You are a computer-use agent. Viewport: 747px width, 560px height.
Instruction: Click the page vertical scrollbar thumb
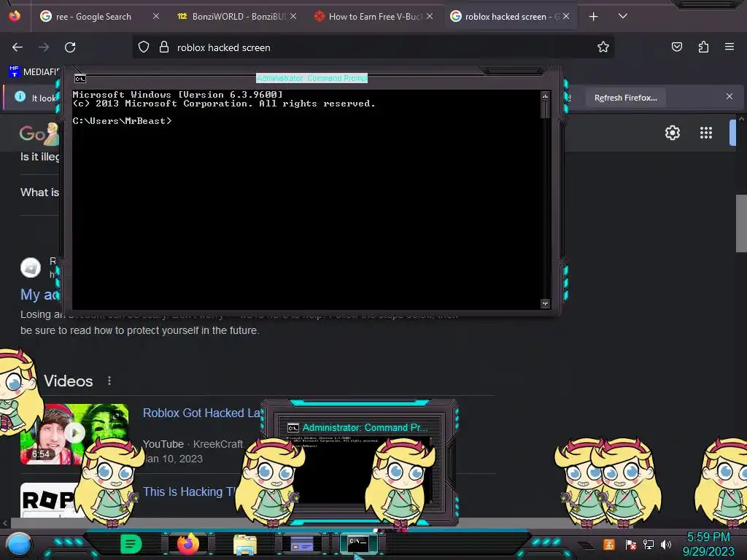coord(741,223)
